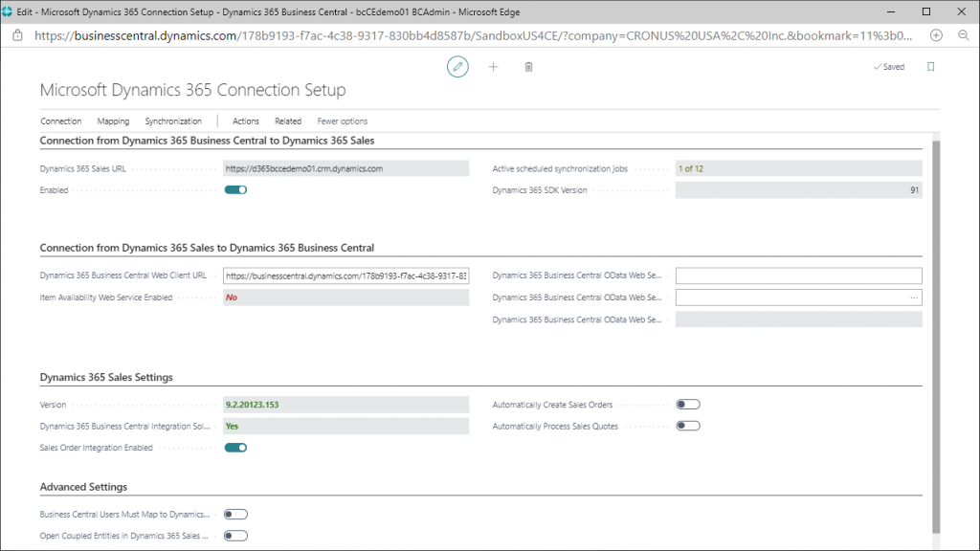Image resolution: width=980 pixels, height=551 pixels.
Task: Click the ellipsis in OData Web Service field
Action: point(914,298)
